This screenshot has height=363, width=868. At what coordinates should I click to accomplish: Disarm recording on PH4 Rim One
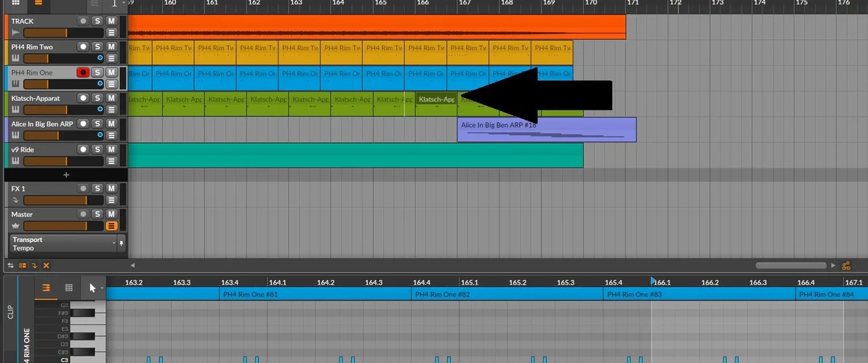coord(83,73)
